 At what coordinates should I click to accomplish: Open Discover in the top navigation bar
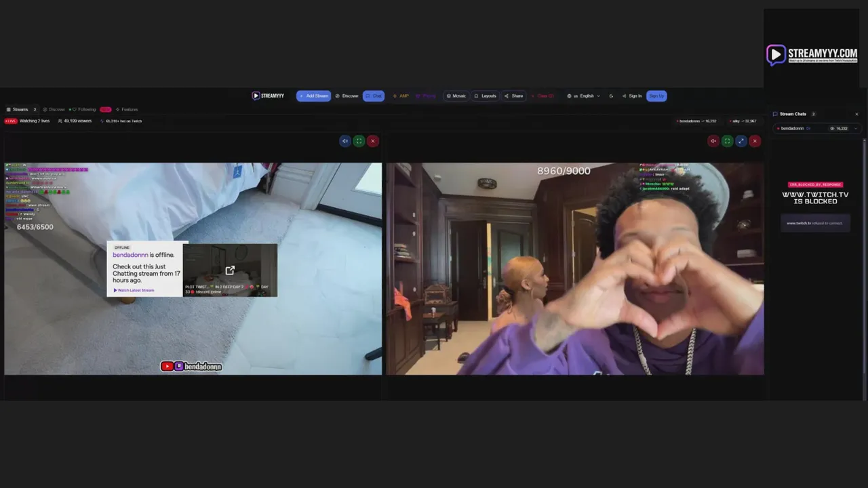tap(347, 96)
